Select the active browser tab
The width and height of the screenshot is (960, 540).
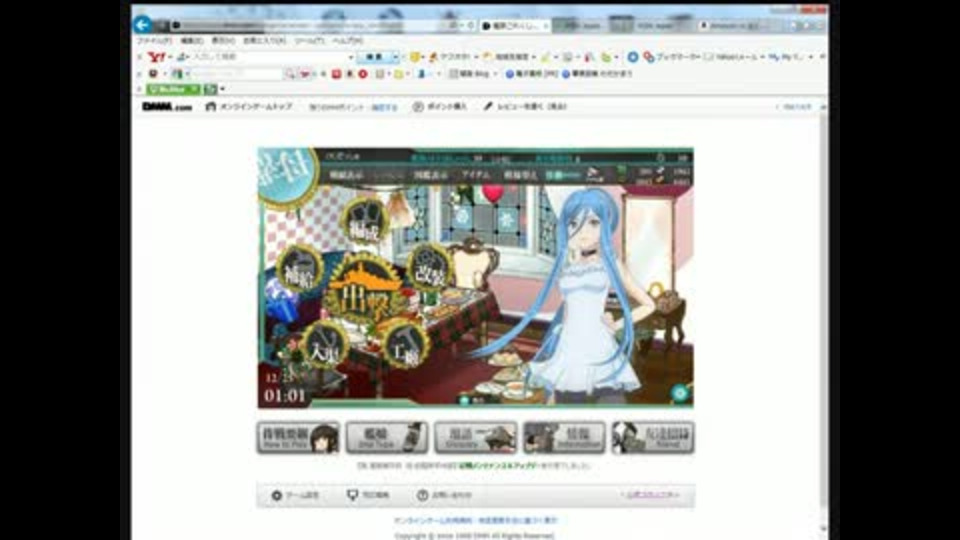[516, 26]
